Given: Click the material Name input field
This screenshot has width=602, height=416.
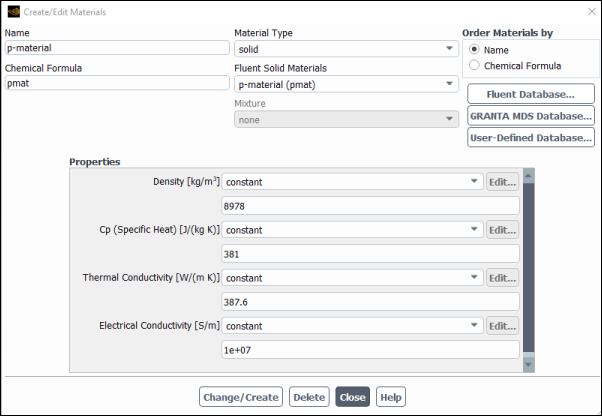Looking at the screenshot, I should click(117, 48).
